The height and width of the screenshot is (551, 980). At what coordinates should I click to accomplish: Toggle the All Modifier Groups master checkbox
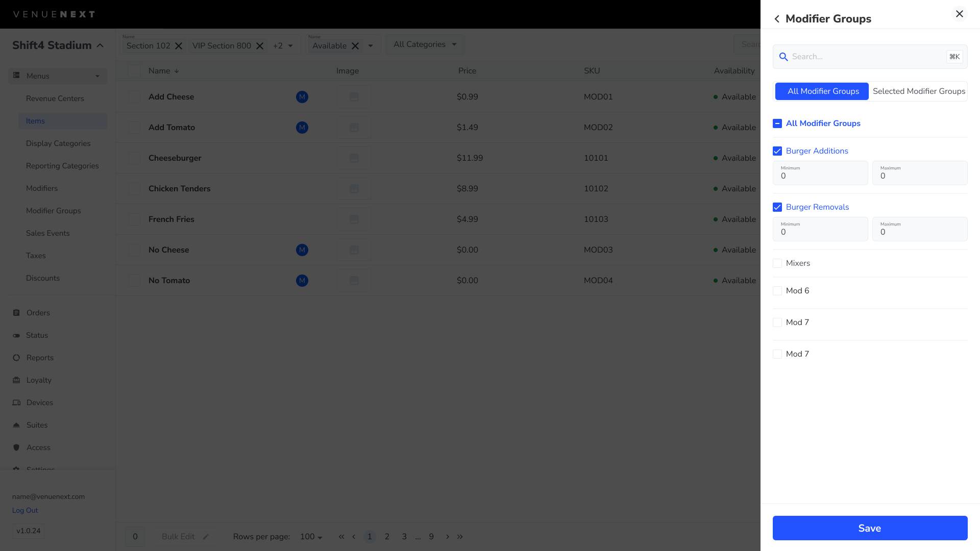[777, 123]
